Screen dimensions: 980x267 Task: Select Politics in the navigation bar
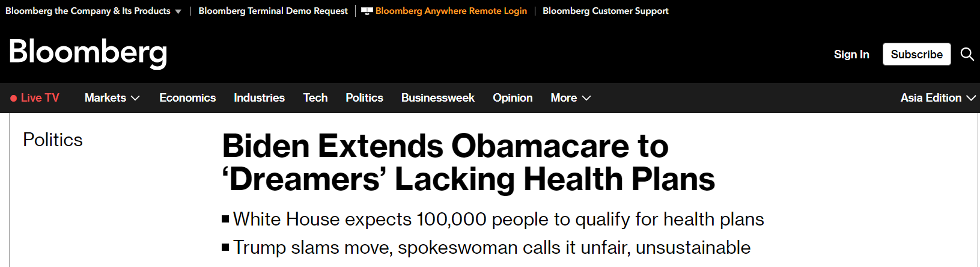(364, 97)
